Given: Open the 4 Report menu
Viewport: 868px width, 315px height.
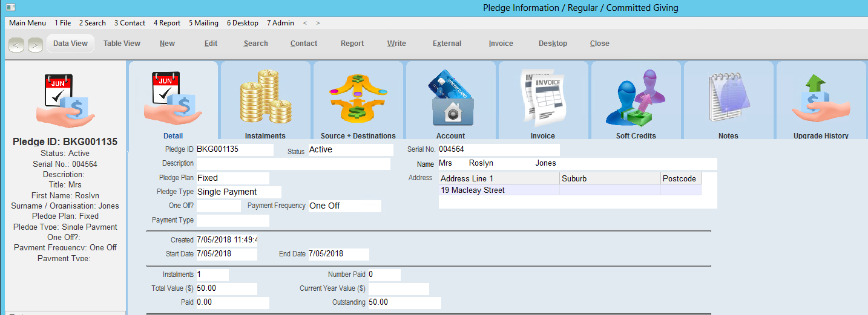Looking at the screenshot, I should tap(166, 23).
